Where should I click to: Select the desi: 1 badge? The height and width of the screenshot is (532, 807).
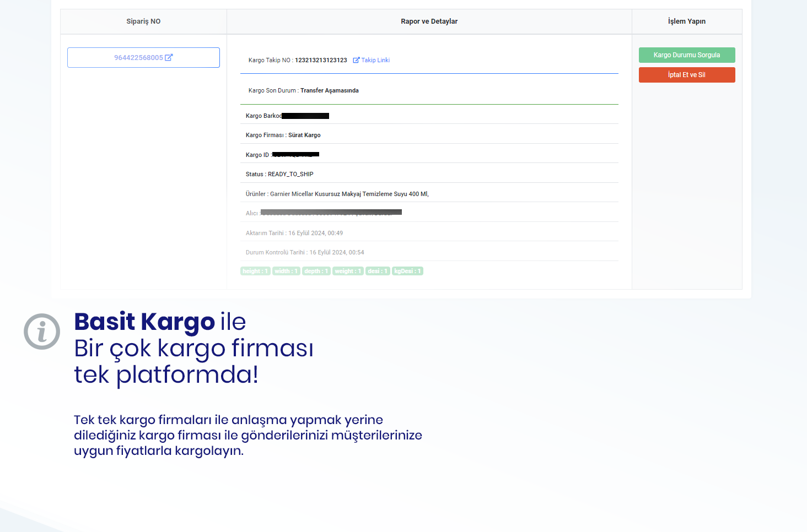point(378,271)
